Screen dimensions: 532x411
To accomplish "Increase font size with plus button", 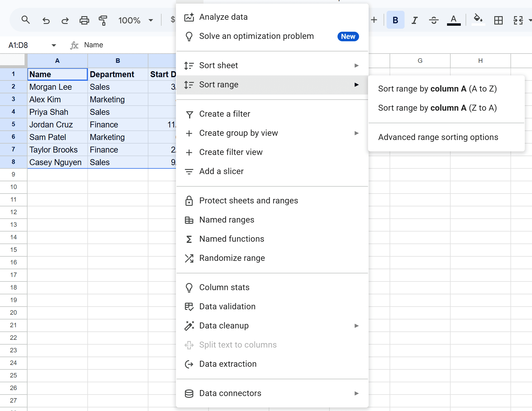I will click(374, 20).
